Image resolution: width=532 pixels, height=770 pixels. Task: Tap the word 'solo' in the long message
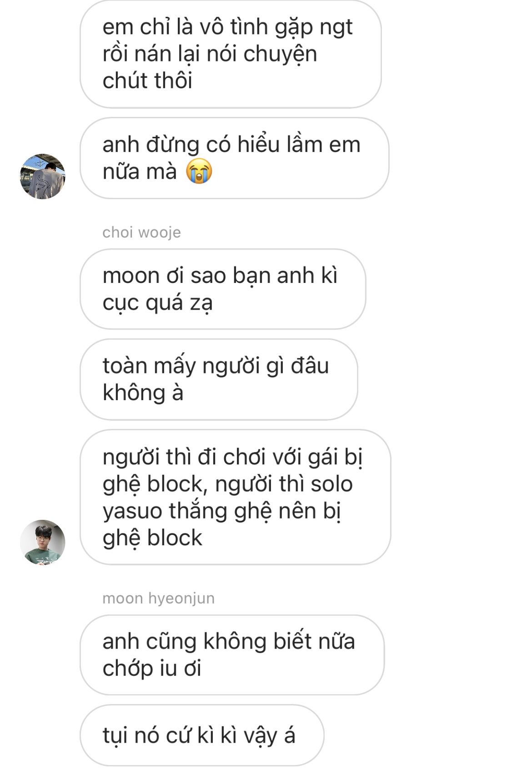point(332,484)
